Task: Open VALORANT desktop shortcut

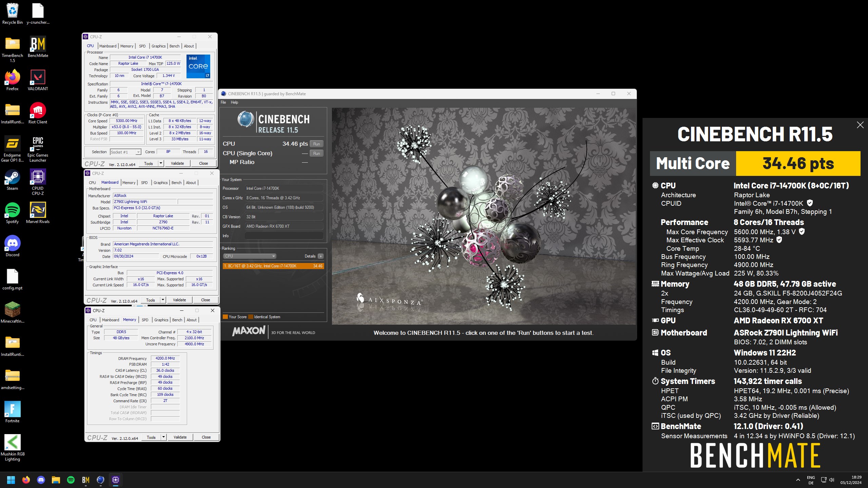Action: coord(38,80)
